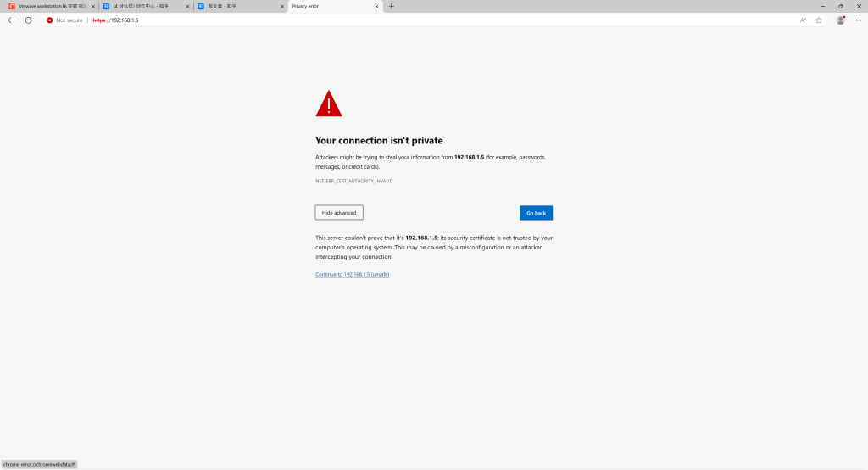The width and height of the screenshot is (868, 470).
Task: Open the user profile avatar
Action: coord(841,20)
